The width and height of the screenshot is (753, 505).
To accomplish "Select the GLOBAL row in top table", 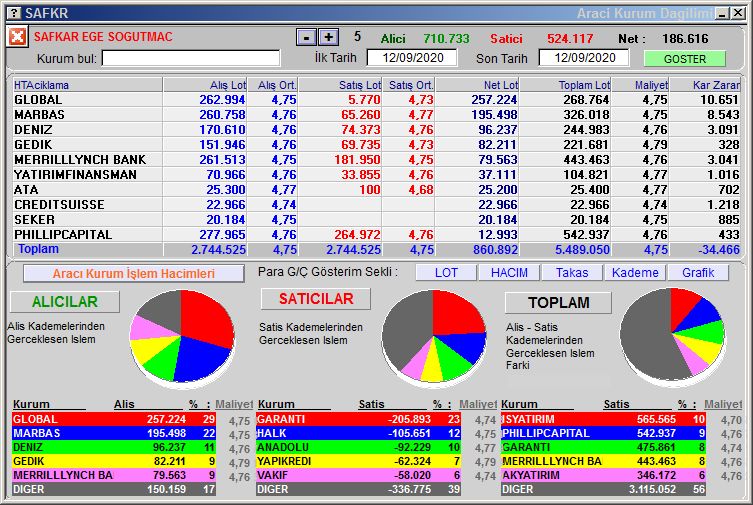I will (377, 100).
